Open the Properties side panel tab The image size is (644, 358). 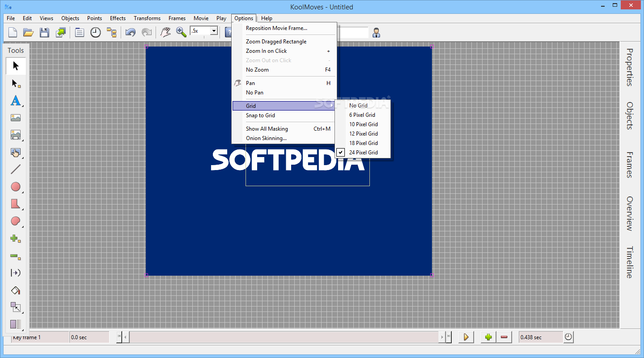click(630, 67)
